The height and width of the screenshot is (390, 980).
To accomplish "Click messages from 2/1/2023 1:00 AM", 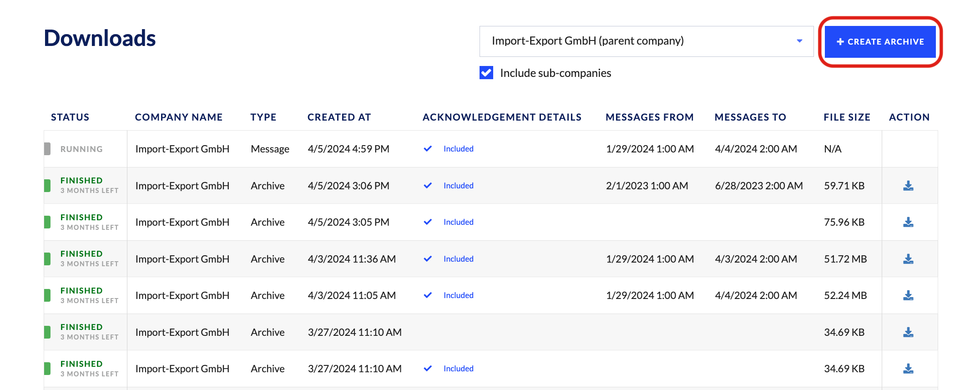I will point(647,186).
